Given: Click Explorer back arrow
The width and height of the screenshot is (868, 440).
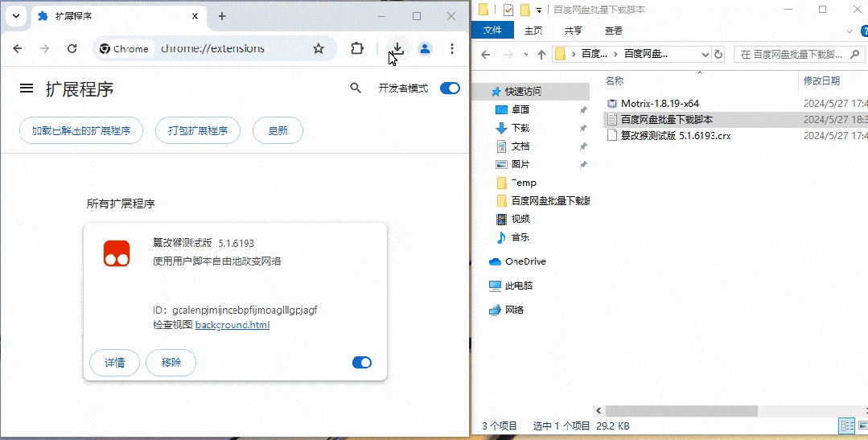Looking at the screenshot, I should [485, 54].
